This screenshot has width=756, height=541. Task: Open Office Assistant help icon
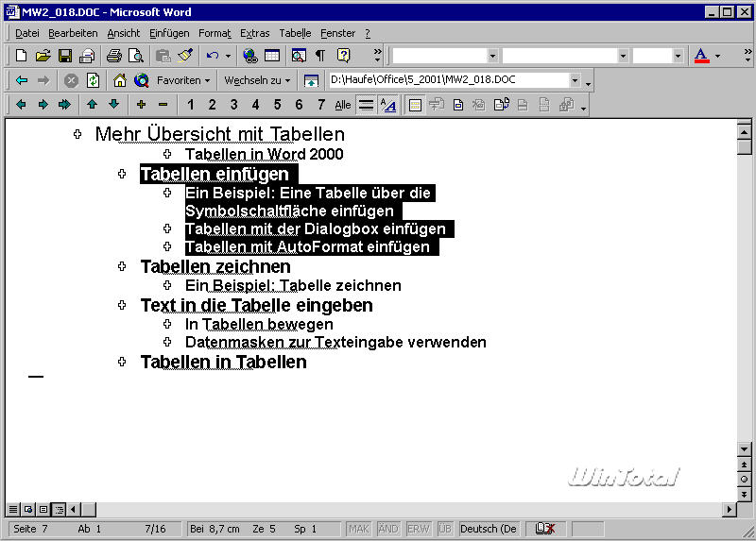[x=343, y=56]
